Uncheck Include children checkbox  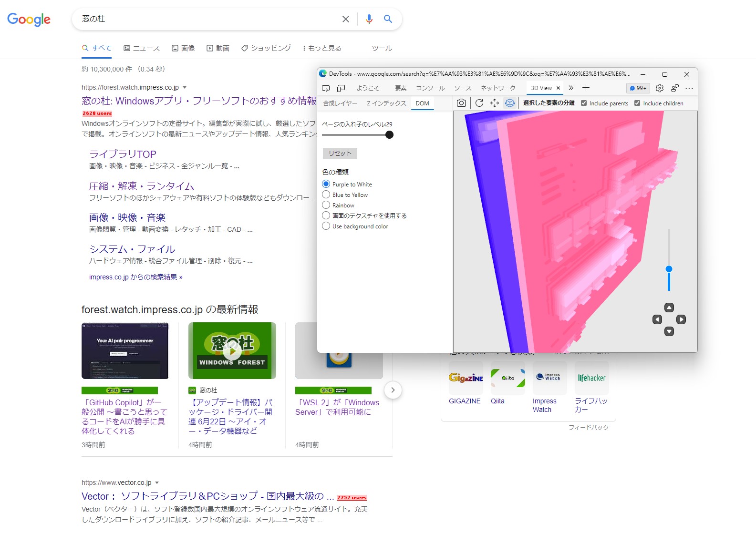tap(637, 103)
